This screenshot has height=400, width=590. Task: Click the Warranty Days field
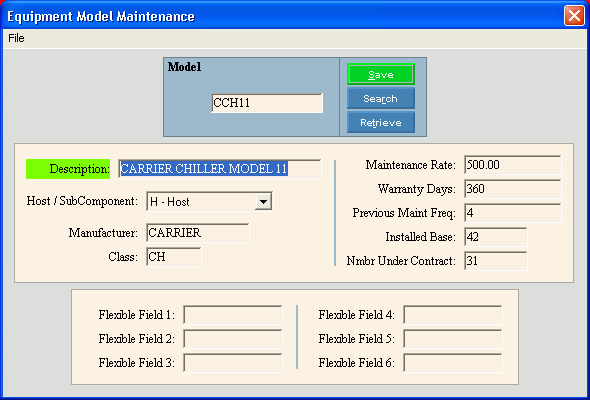coord(512,189)
